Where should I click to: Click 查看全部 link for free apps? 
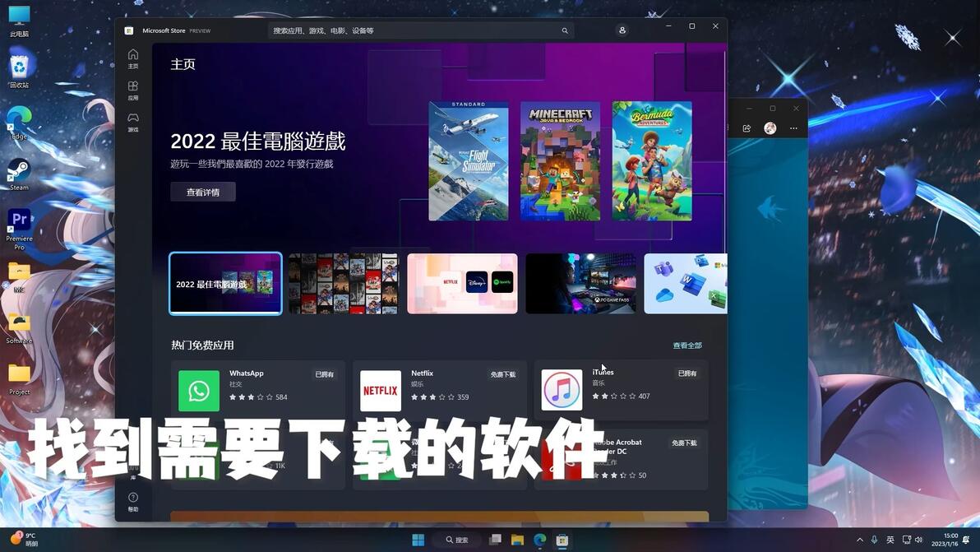pos(686,345)
